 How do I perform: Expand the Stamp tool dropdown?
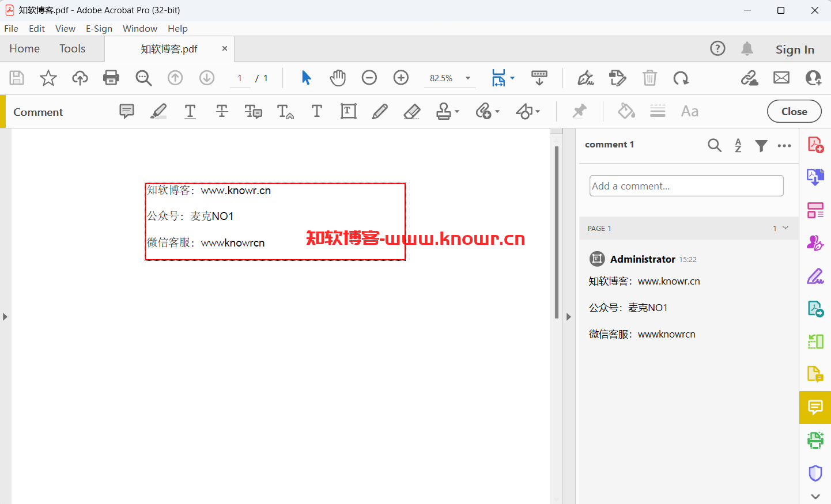pos(457,111)
